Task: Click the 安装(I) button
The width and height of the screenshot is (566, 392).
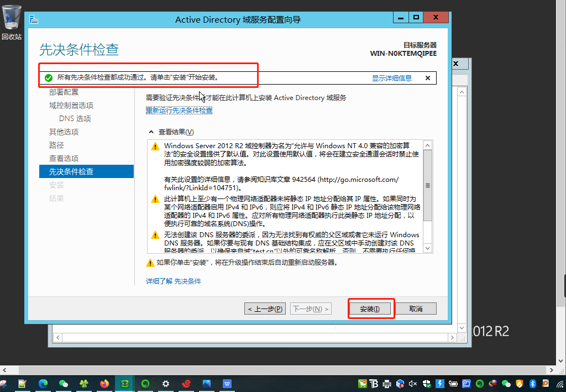Action: click(x=370, y=309)
